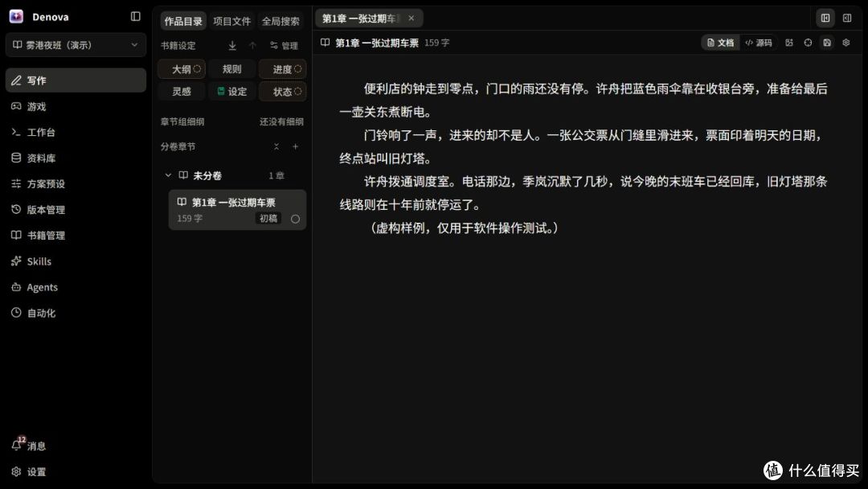The image size is (868, 489).
Task: Click the 游戏 gamepad icon
Action: 16,106
